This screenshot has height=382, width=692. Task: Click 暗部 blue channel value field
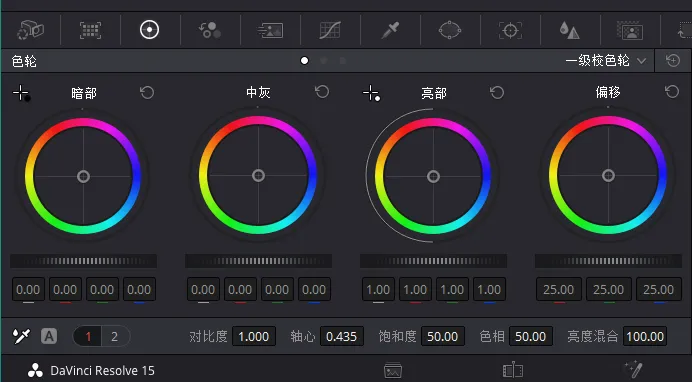[139, 289]
